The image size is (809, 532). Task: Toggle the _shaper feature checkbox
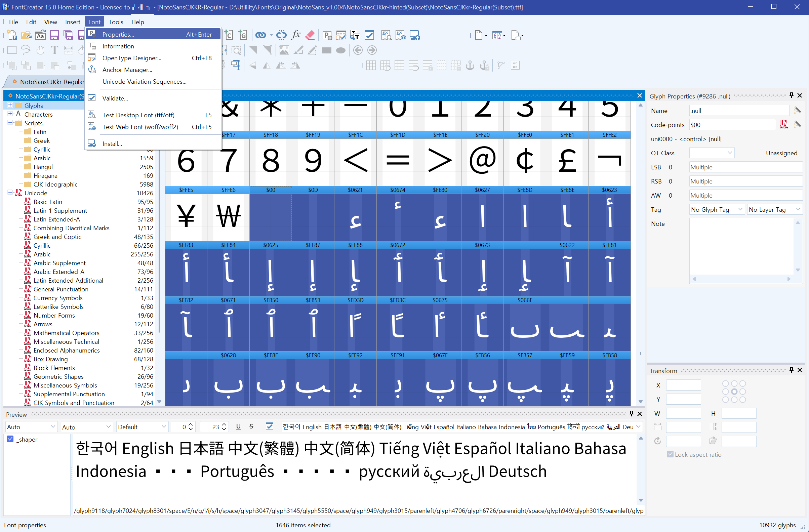point(10,439)
